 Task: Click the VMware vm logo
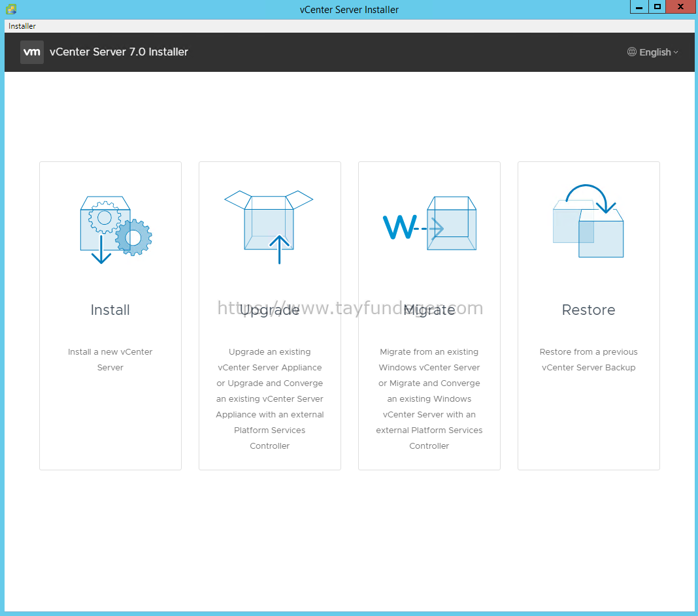tap(32, 52)
